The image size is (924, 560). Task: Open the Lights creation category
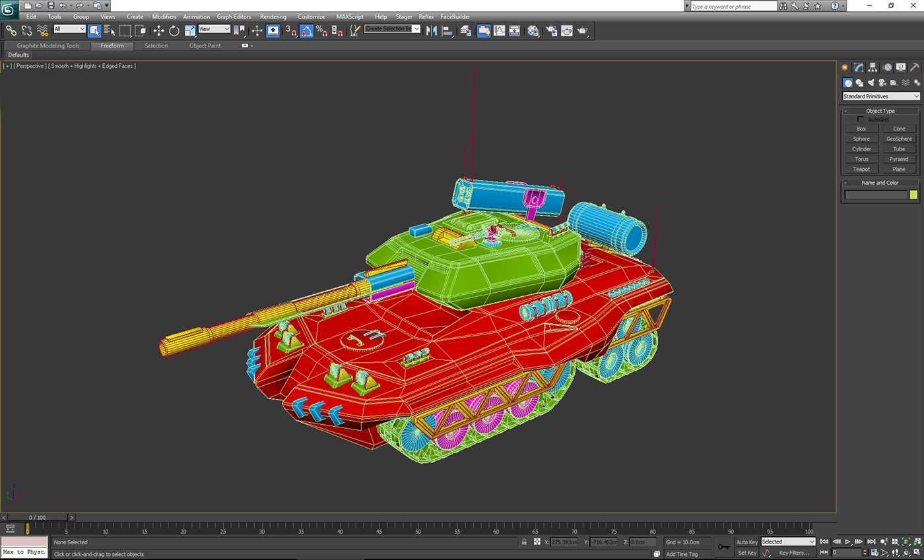point(871,82)
